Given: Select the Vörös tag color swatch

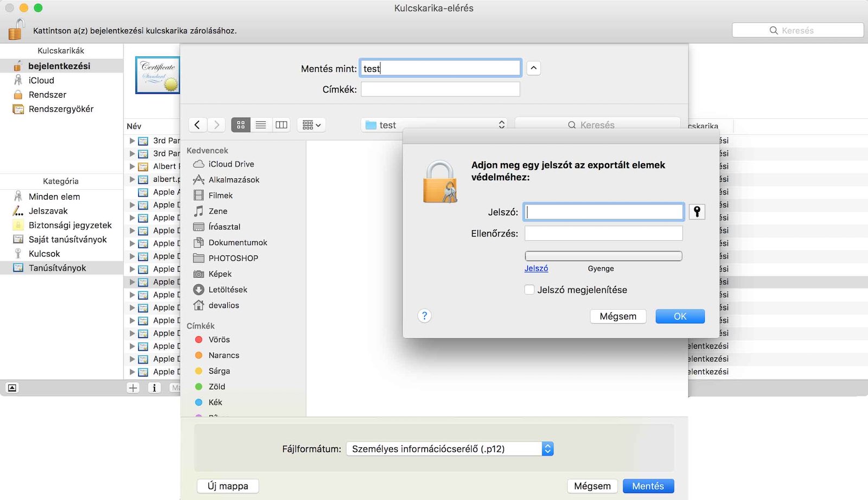Looking at the screenshot, I should pyautogui.click(x=197, y=339).
